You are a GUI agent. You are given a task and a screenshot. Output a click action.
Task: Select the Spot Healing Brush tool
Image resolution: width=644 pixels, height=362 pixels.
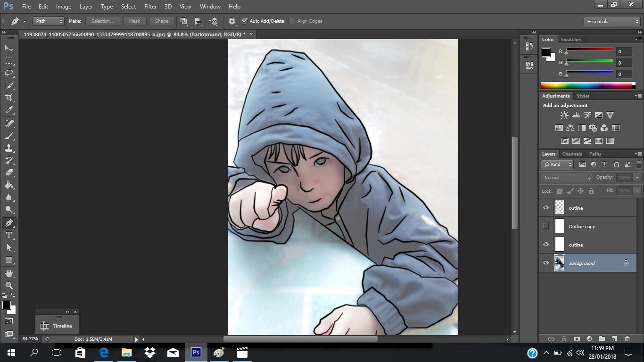pyautogui.click(x=9, y=123)
